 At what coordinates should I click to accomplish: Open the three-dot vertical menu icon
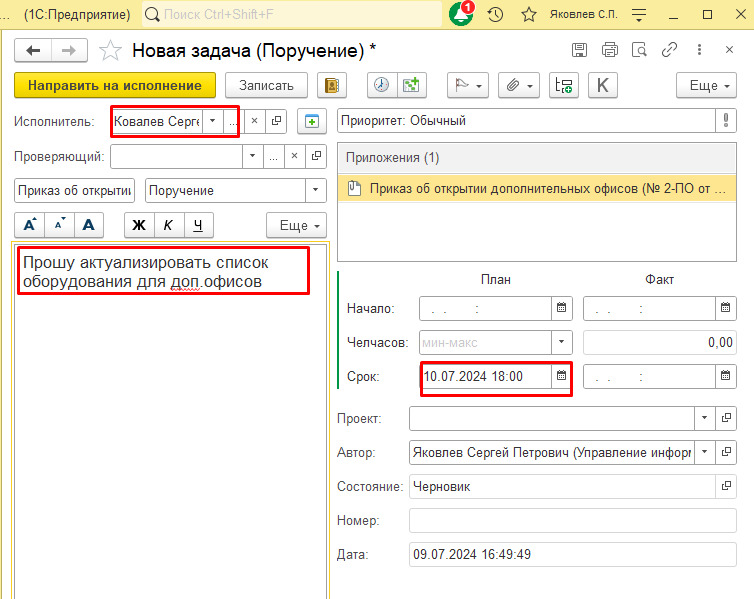click(699, 50)
